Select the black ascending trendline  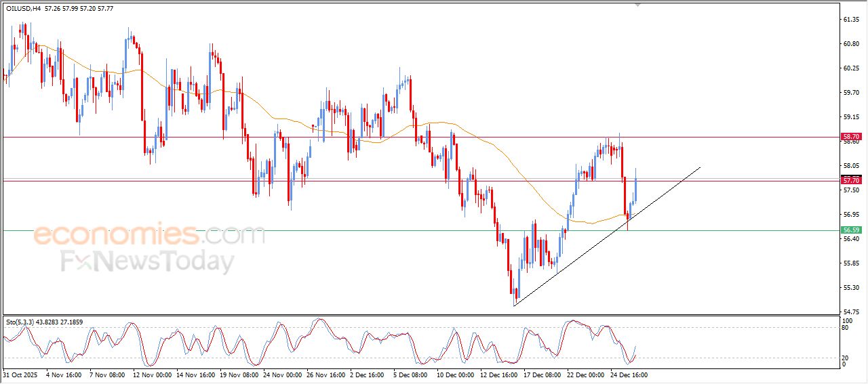607,236
